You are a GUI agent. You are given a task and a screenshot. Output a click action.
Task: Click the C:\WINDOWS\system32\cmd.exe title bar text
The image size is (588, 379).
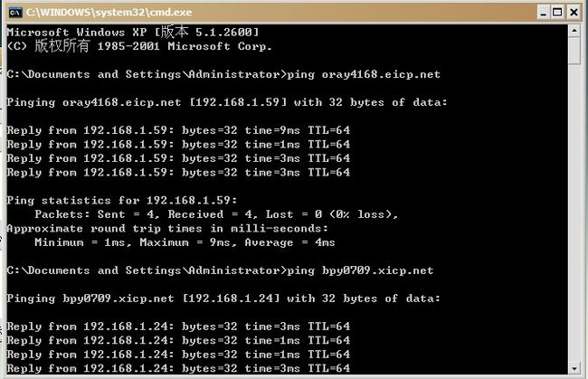point(109,13)
